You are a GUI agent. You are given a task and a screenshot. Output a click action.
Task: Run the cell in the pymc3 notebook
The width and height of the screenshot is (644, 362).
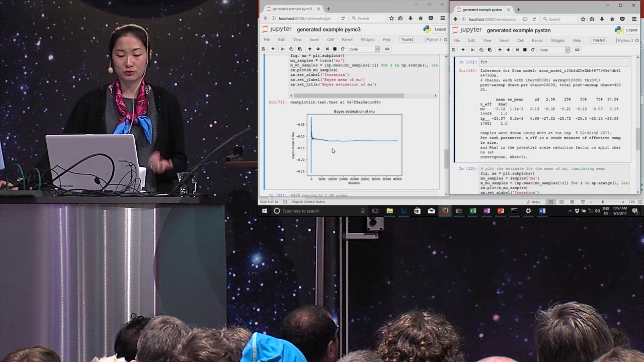327,49
